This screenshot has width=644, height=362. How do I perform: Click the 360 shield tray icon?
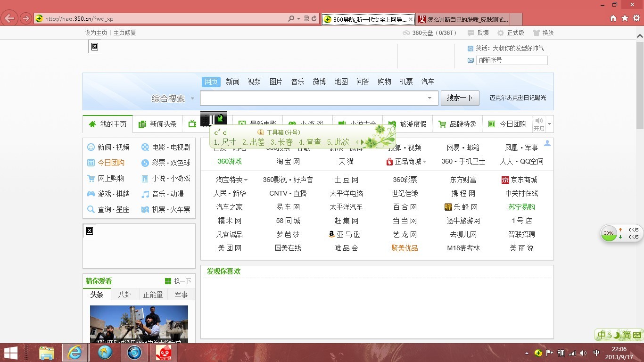coord(538,353)
